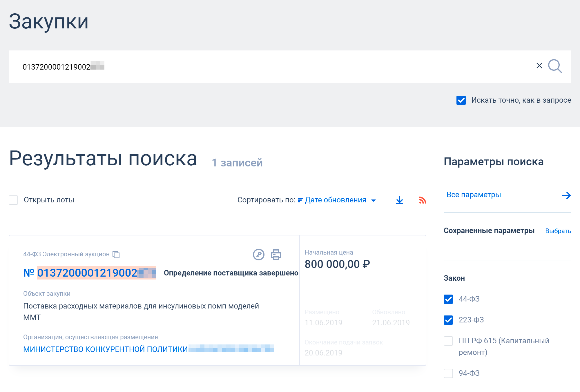The image size is (580, 392).
Task: Uncheck Искать точно, как в запросе
Action: click(x=461, y=100)
